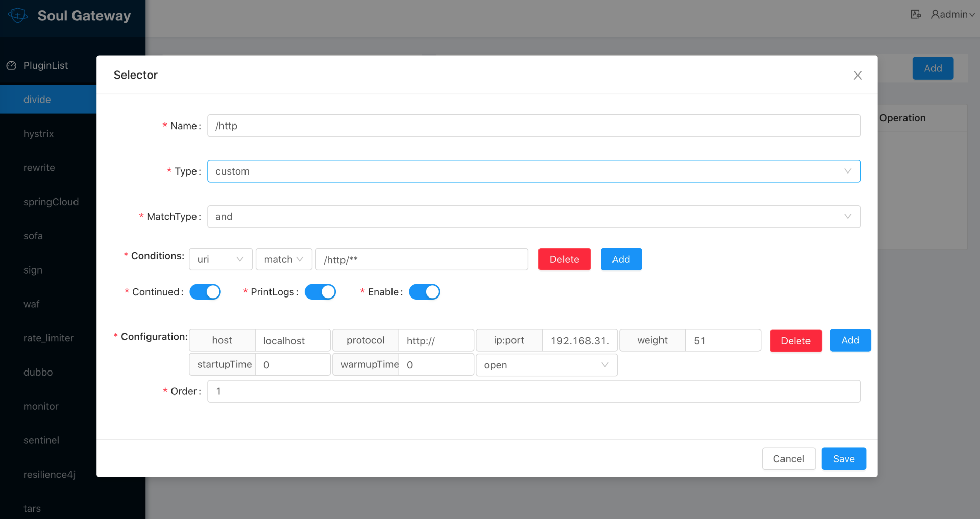Add a new condition row
Screen dimensions: 980x519
[621, 259]
